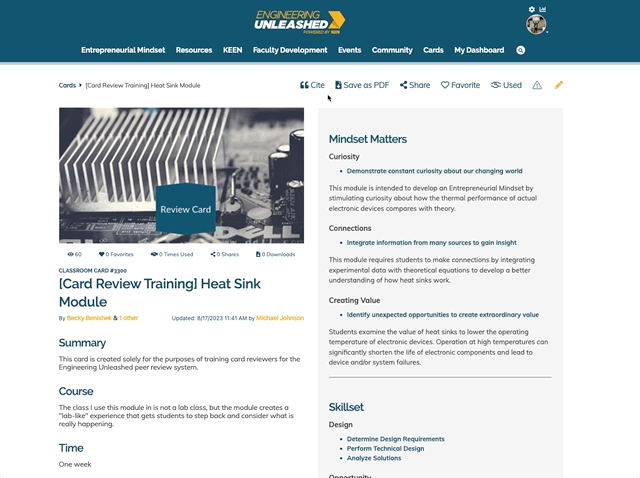
Task: Open the Cards menu item
Action: (x=433, y=50)
